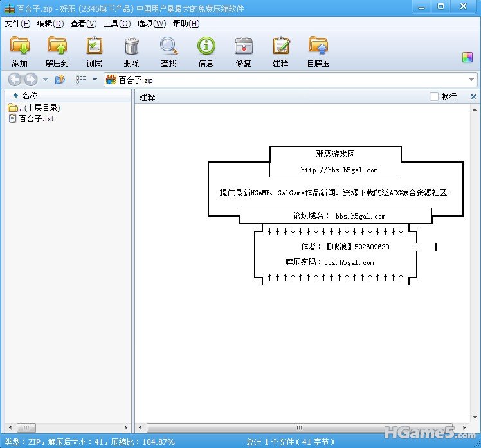Enable the 换行 word-wrap checkbox
The image size is (481, 448).
(x=434, y=96)
